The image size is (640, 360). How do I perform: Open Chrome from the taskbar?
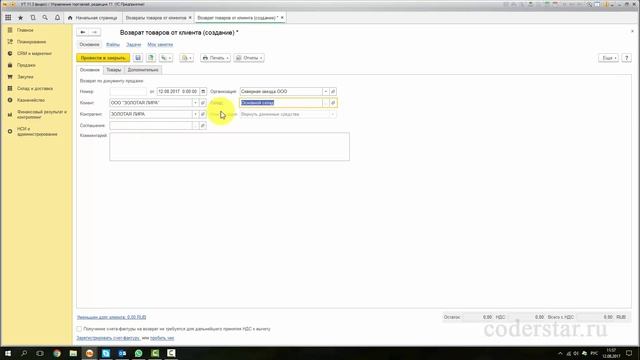(x=57, y=353)
